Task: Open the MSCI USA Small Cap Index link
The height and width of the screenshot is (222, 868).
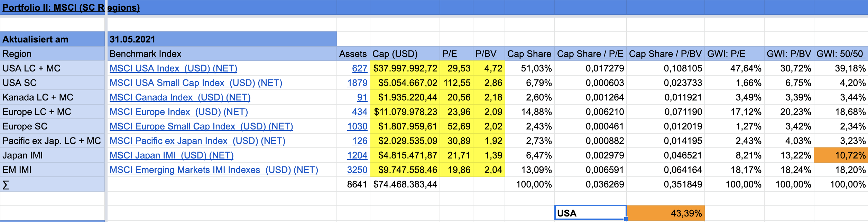Action: 196,83
